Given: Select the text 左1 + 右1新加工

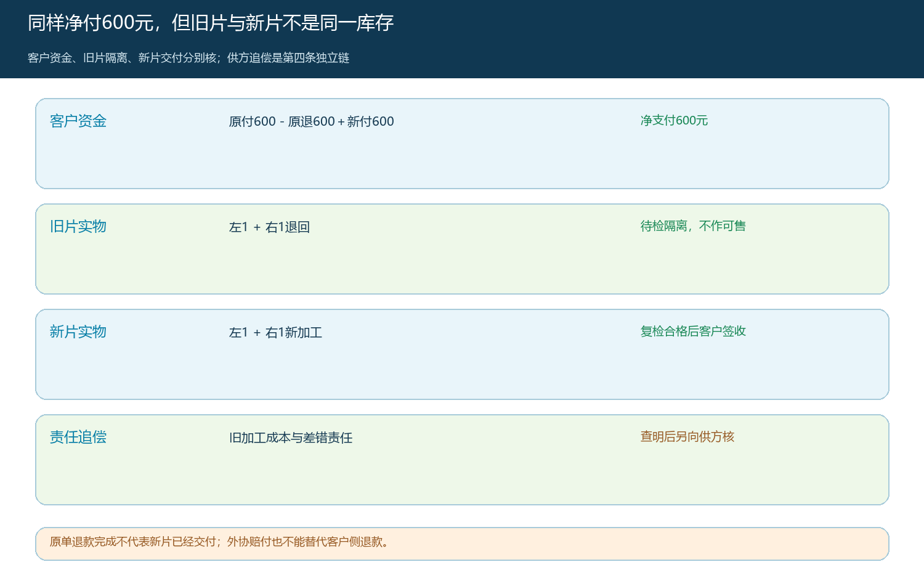Looking at the screenshot, I should tap(275, 332).
